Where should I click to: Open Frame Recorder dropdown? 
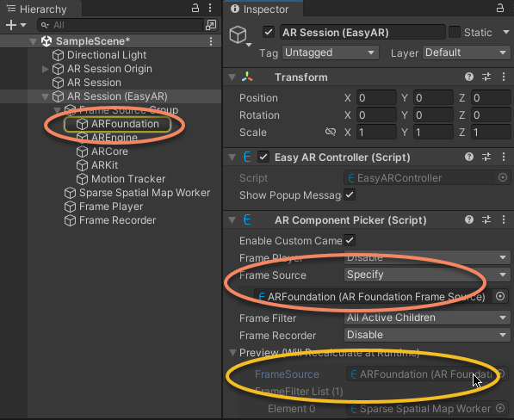[x=427, y=335]
